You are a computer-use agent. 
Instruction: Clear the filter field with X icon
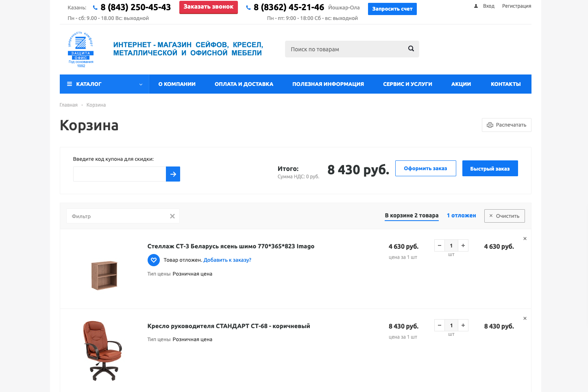[172, 216]
